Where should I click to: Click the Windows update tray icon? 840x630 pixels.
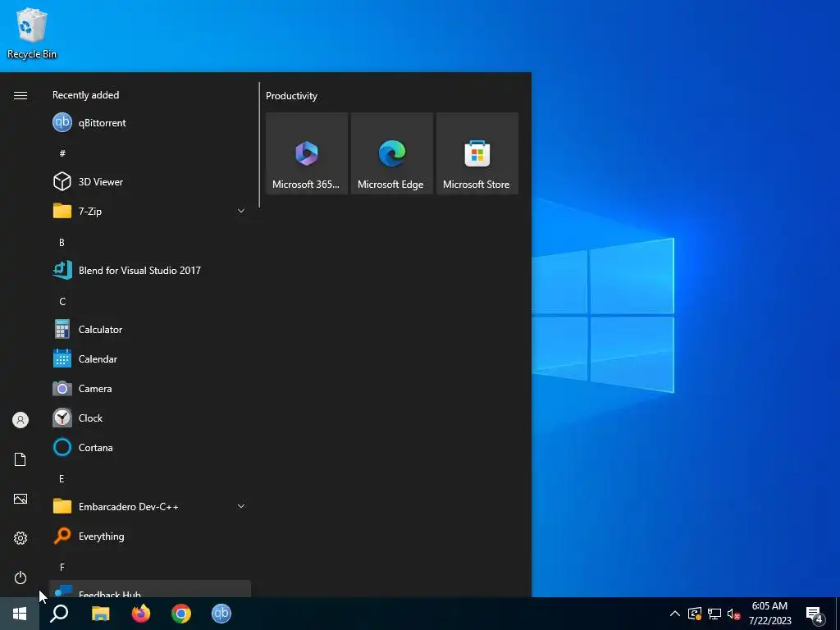(x=695, y=614)
